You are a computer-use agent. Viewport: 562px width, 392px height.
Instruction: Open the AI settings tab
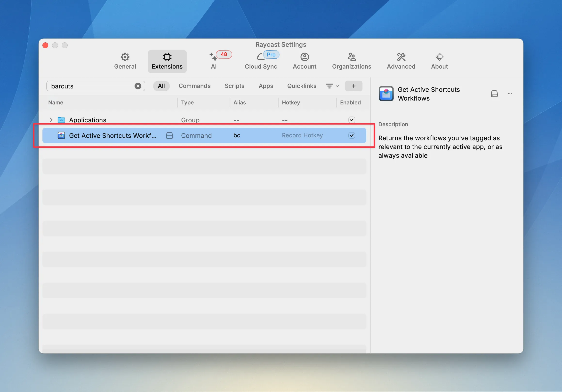click(214, 61)
